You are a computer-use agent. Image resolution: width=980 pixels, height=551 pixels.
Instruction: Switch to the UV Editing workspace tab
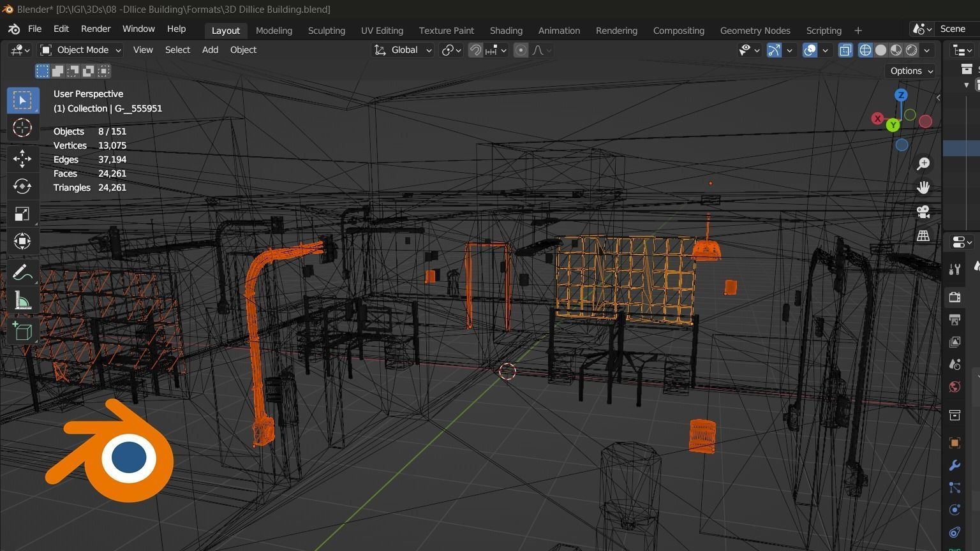[x=382, y=31]
